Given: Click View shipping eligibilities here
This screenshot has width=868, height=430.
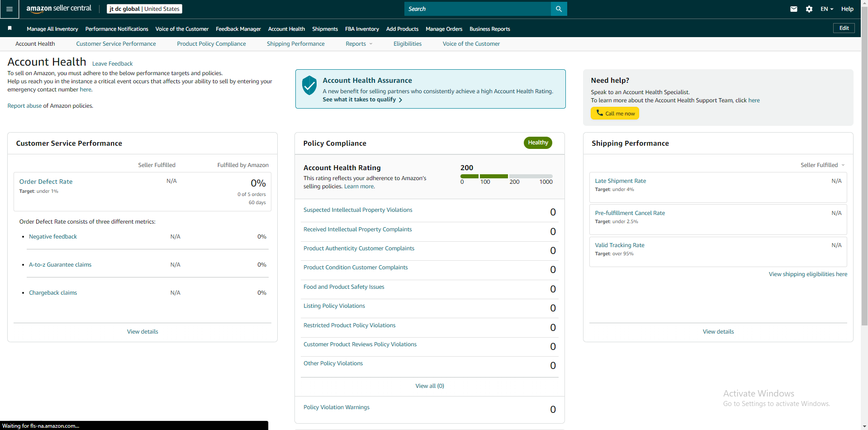Looking at the screenshot, I should pos(808,274).
